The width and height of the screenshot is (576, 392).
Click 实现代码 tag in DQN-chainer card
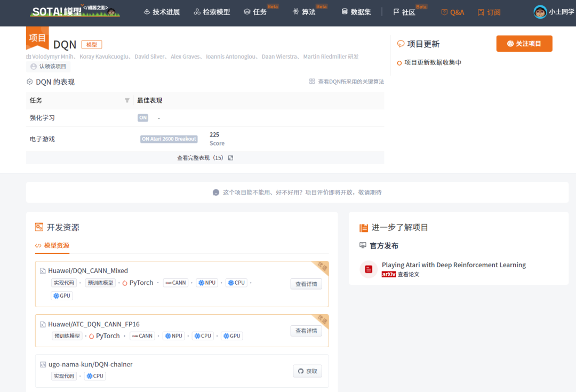[x=64, y=376]
